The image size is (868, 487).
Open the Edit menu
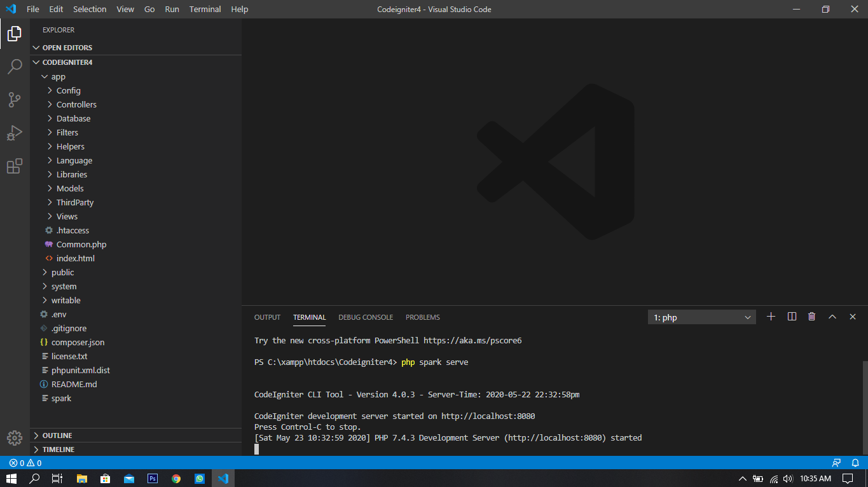pos(56,9)
